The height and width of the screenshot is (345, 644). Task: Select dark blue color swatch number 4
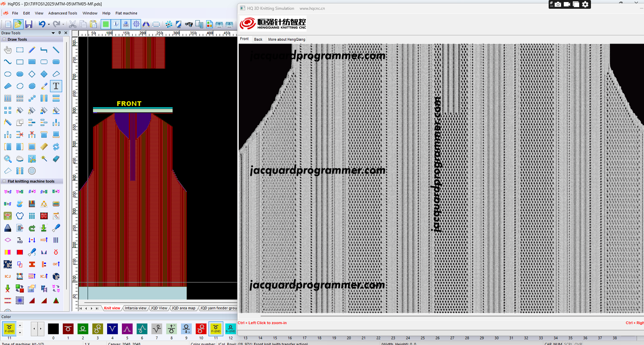click(x=112, y=329)
